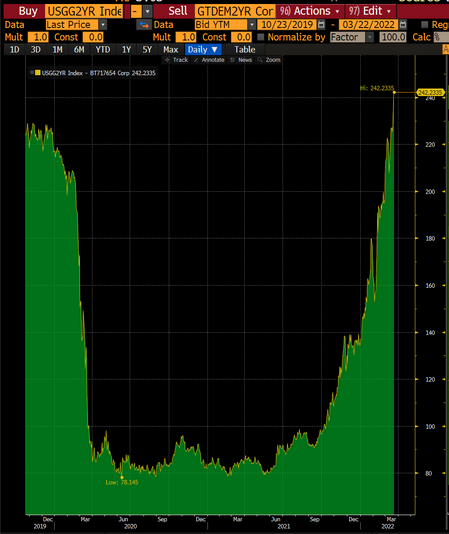This screenshot has height=534, width=449.
Task: Select the 5Y time range
Action: point(147,50)
